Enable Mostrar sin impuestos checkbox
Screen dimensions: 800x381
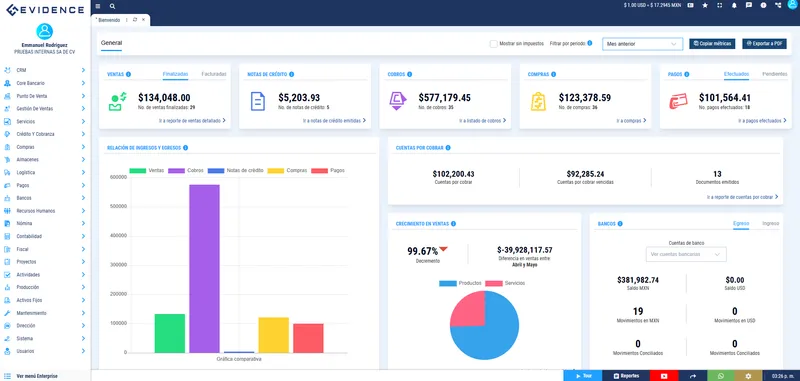(493, 44)
